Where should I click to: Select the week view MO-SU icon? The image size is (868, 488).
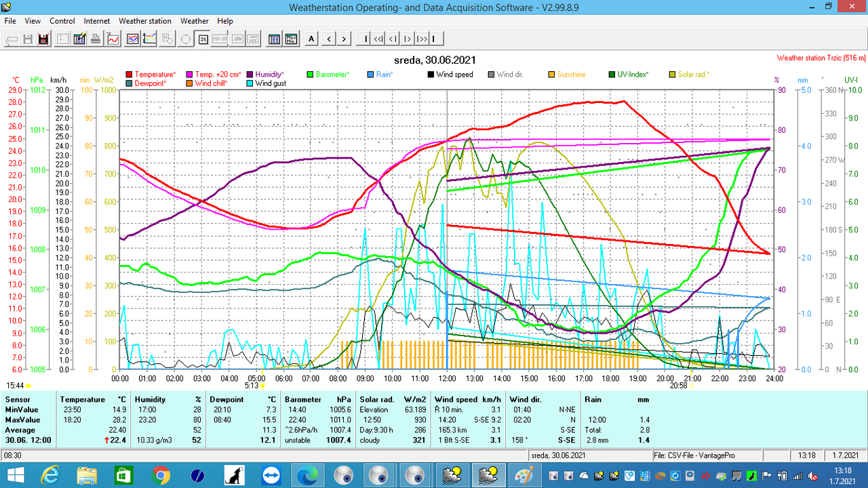[x=220, y=39]
